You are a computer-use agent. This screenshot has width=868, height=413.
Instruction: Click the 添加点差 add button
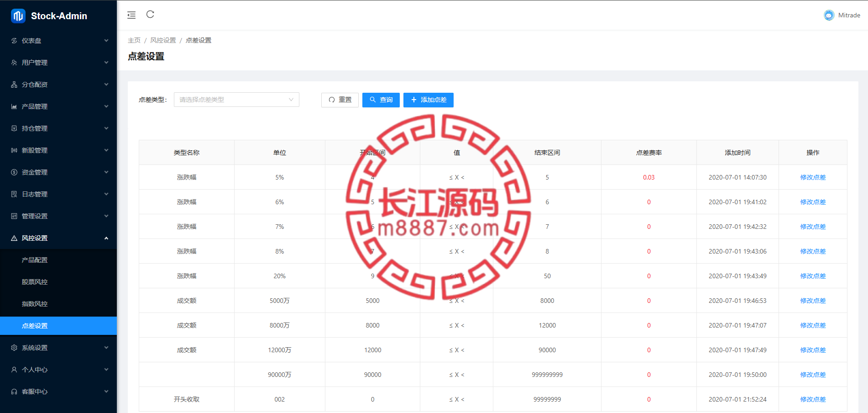pos(429,100)
